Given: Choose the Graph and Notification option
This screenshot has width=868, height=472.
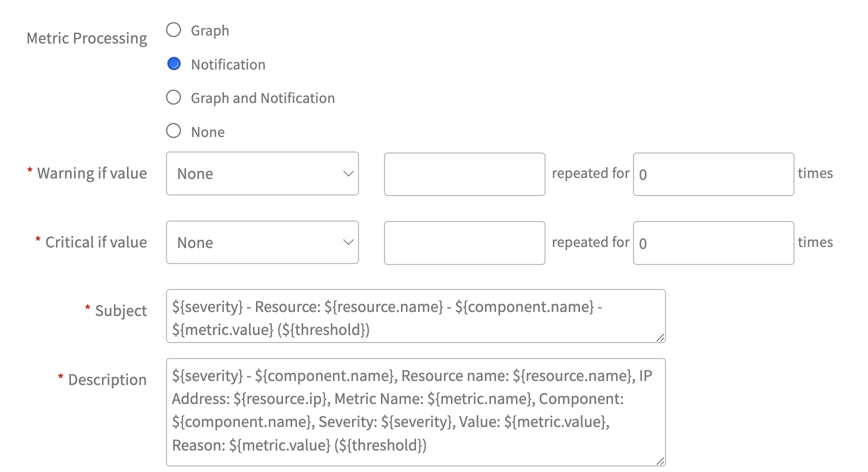Looking at the screenshot, I should pos(173,97).
